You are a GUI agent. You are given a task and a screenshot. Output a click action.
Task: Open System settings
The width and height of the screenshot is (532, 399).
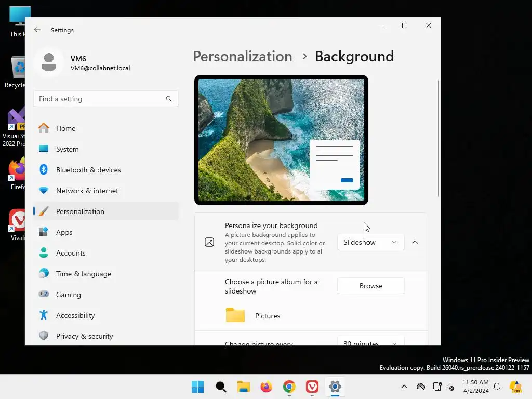106,149
